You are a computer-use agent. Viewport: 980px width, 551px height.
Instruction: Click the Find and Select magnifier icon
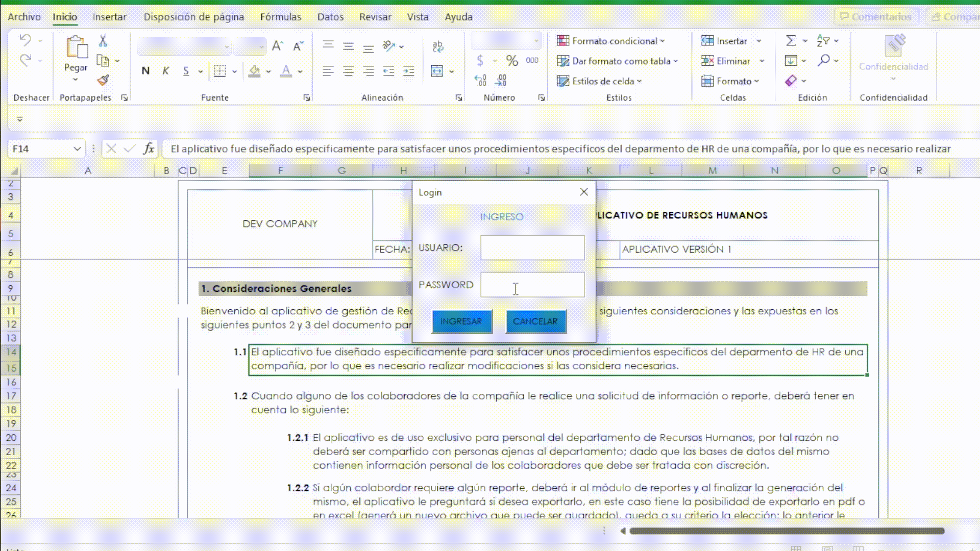pyautogui.click(x=823, y=60)
